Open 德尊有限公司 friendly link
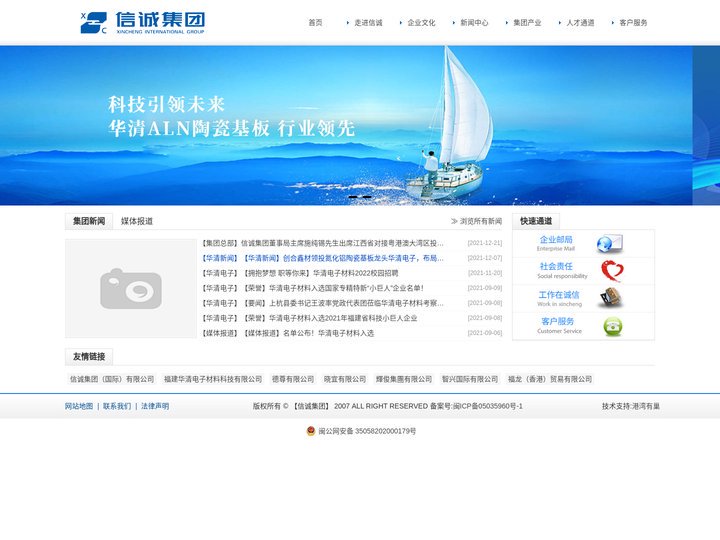Image resolution: width=720 pixels, height=540 pixels. [293, 379]
